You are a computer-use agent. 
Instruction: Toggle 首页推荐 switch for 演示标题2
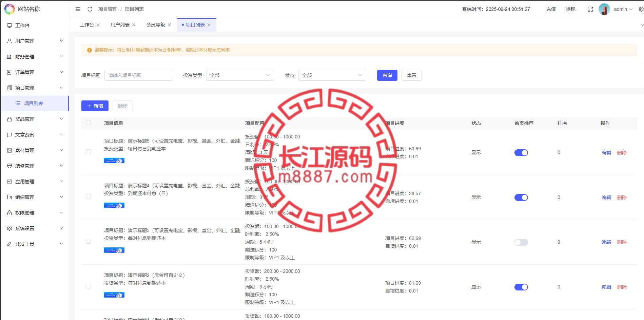pyautogui.click(x=521, y=287)
